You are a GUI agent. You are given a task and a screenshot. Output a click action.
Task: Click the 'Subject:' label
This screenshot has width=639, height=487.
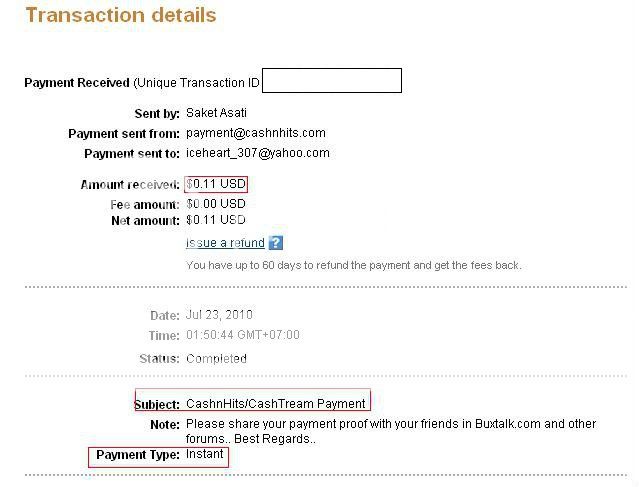pyautogui.click(x=157, y=404)
